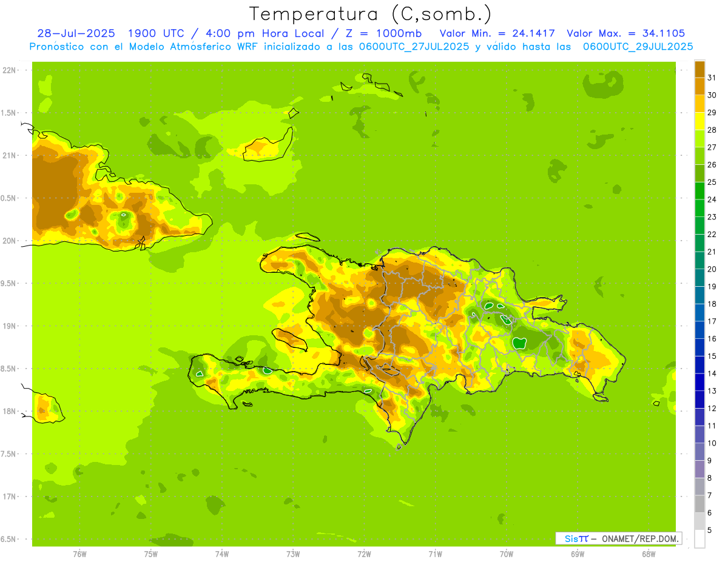Click the "70W" longitude label

(507, 554)
